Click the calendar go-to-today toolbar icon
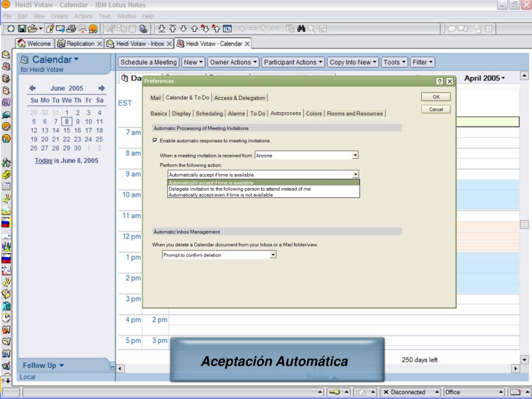Screen dimensions: 532x399 [228, 29]
